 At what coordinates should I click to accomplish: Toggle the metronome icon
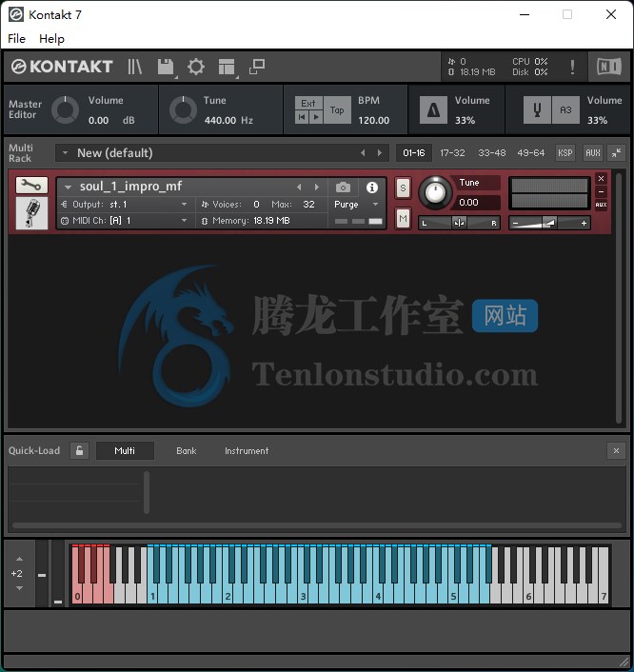tap(433, 110)
